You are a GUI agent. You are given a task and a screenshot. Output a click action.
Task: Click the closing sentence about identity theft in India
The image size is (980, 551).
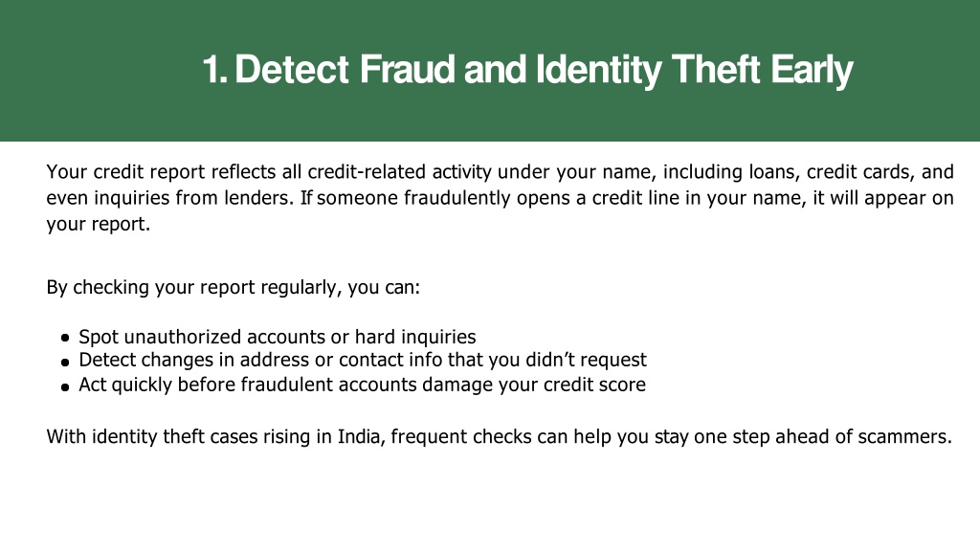click(499, 436)
